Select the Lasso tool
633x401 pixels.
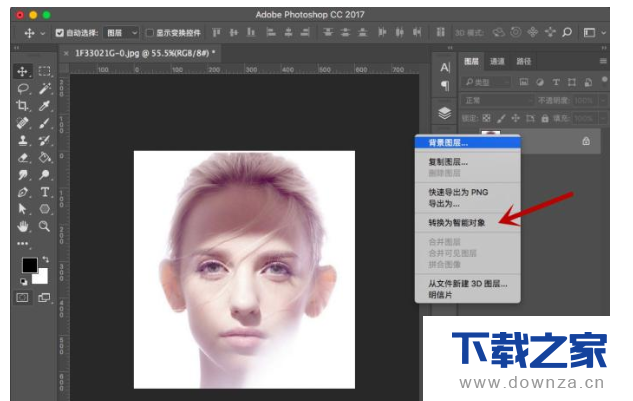tap(23, 88)
